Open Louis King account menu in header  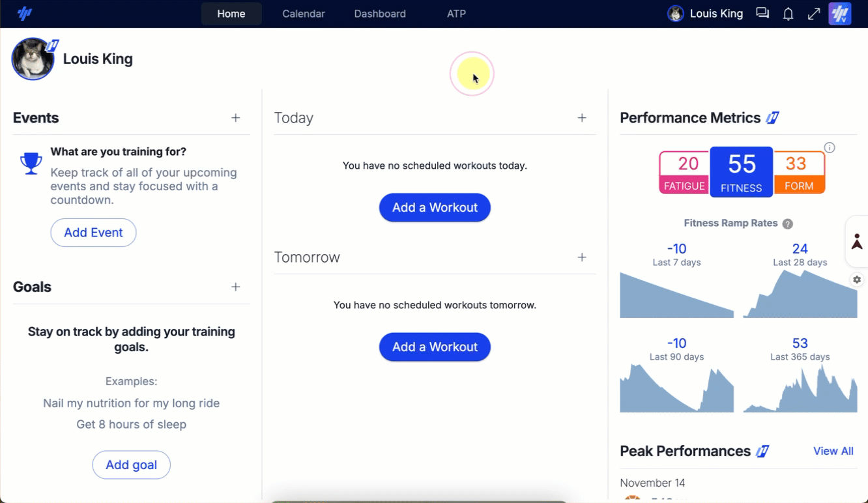point(706,14)
